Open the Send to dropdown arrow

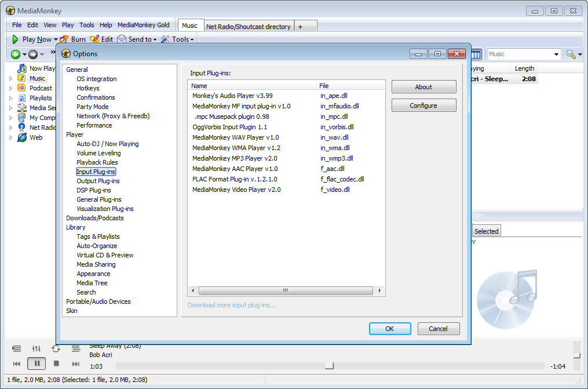pos(155,39)
